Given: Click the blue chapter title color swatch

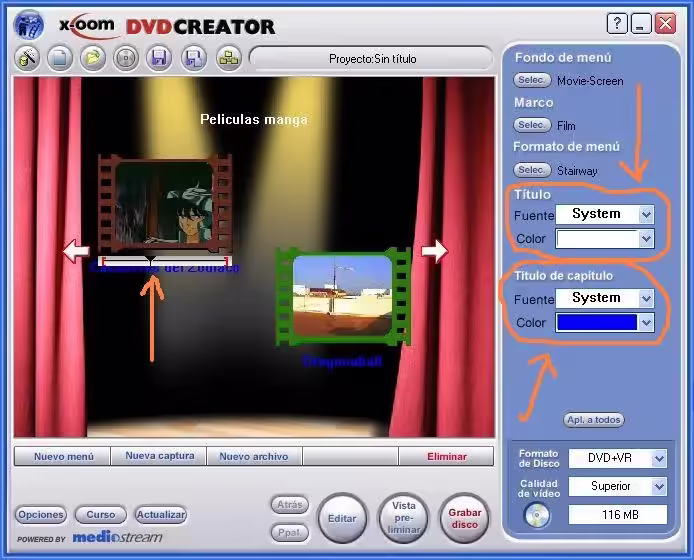Looking at the screenshot, I should (597, 323).
